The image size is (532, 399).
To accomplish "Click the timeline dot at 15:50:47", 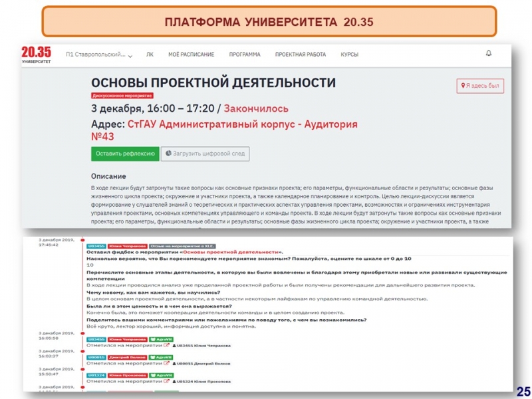I will [x=82, y=370].
